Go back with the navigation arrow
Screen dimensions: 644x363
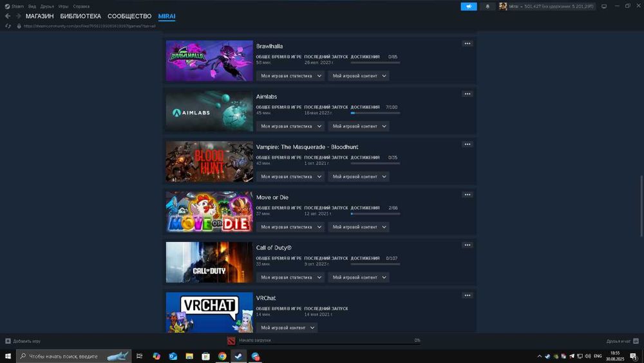8,16
